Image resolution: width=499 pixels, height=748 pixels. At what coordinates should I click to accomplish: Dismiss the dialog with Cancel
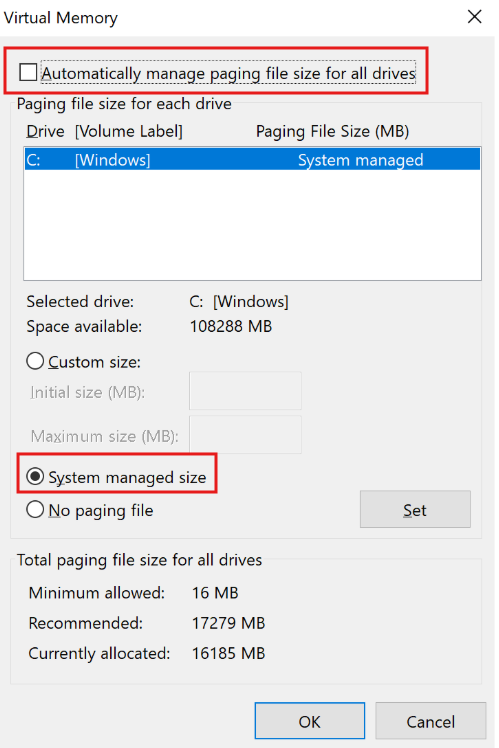coord(430,721)
